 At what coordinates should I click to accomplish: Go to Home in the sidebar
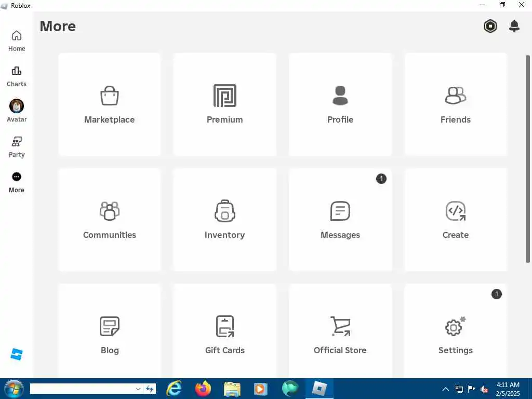tap(17, 41)
